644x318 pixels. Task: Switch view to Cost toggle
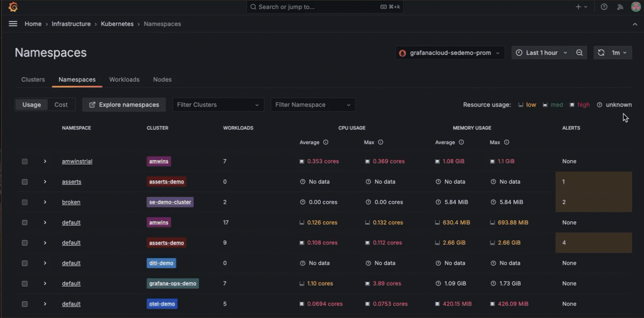(61, 105)
